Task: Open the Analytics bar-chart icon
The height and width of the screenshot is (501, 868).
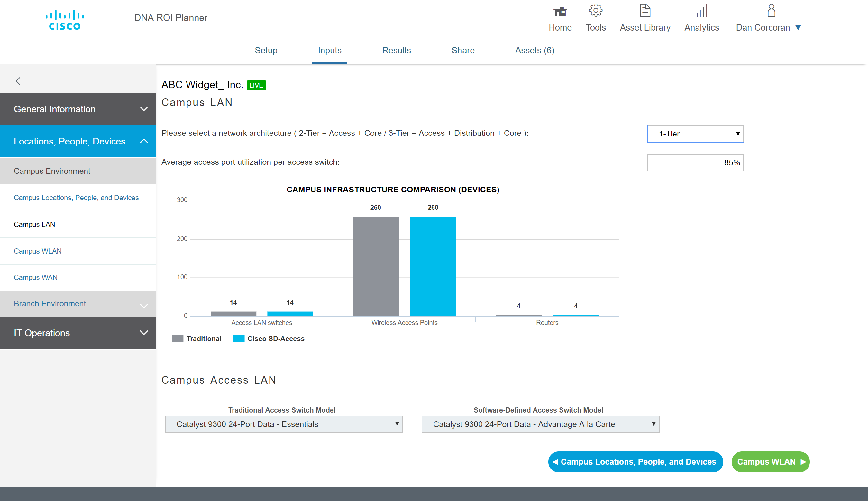Action: (x=701, y=11)
